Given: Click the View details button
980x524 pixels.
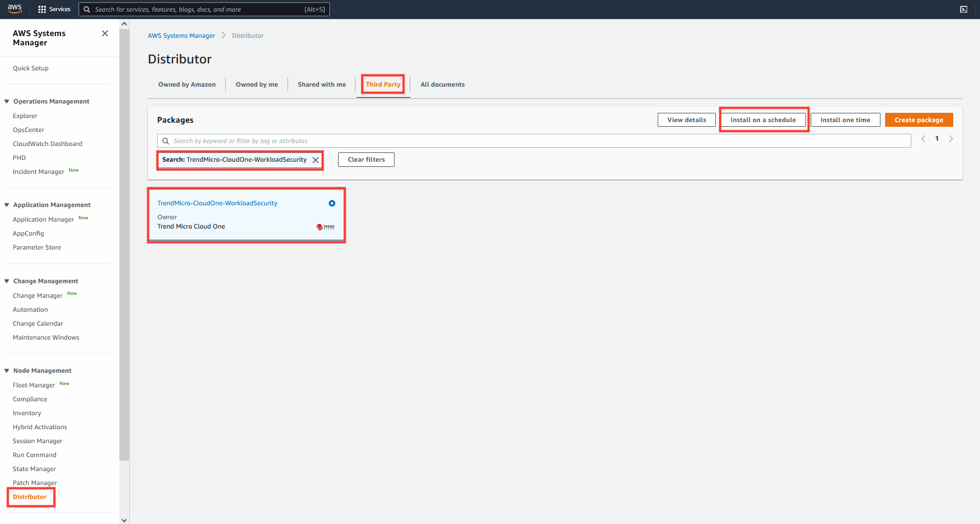Looking at the screenshot, I should (x=687, y=120).
